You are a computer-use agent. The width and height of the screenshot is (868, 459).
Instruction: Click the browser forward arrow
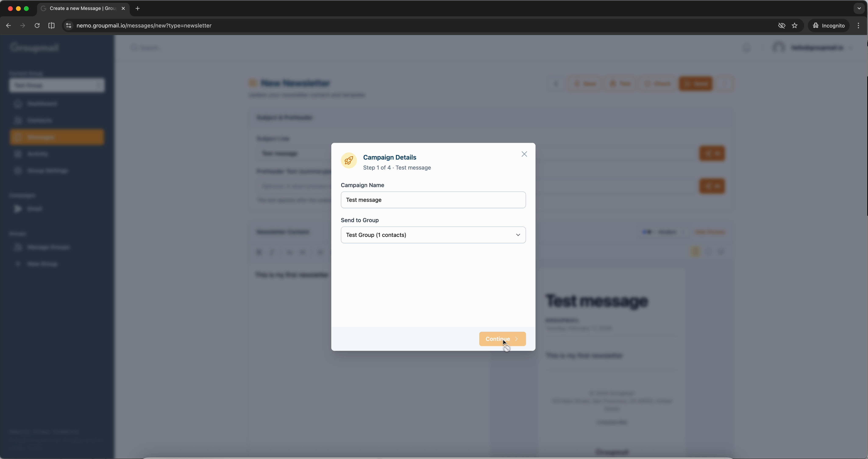click(23, 26)
